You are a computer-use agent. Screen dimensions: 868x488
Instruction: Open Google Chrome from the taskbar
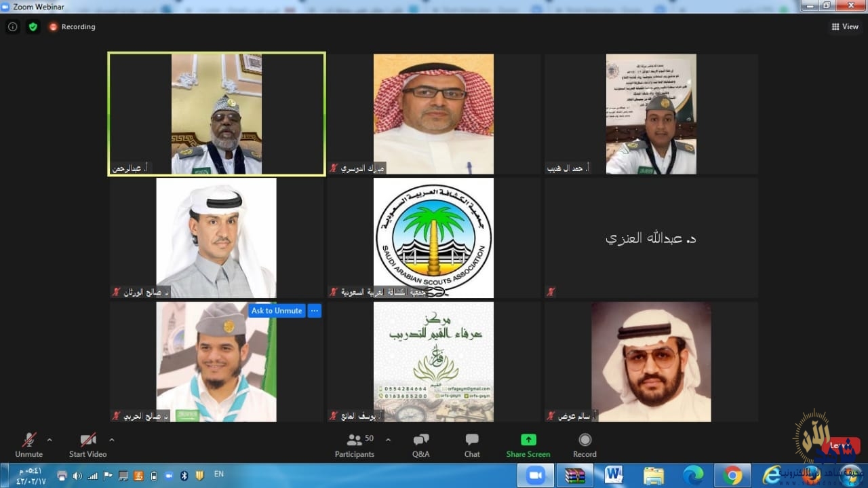point(732,475)
